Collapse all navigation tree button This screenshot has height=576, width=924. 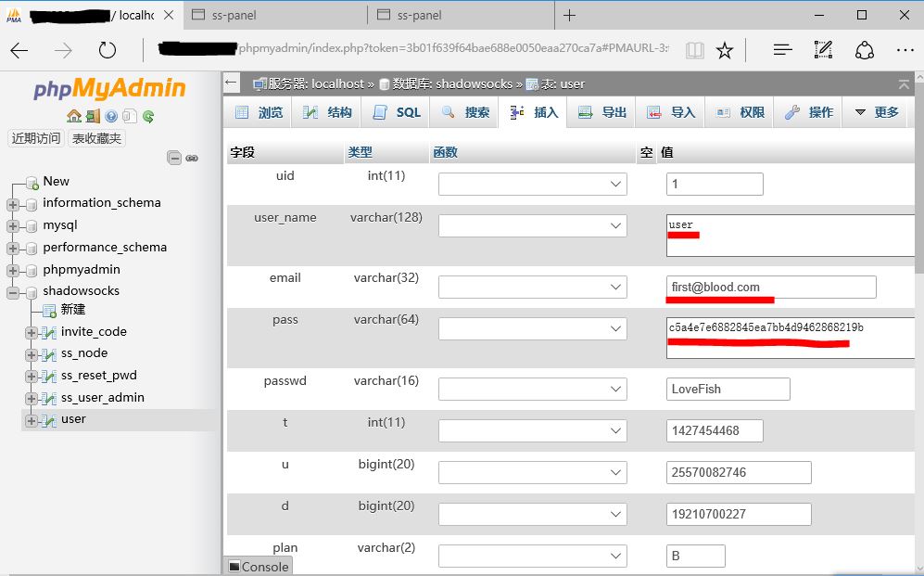(x=174, y=158)
